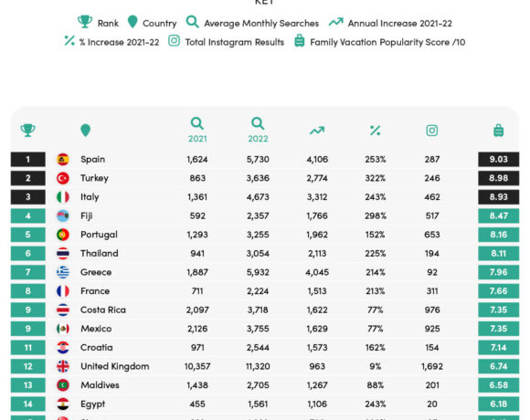Viewport: 530px width, 420px height.
Task: Click Spain's 9.03 popularity score badge
Action: click(499, 160)
